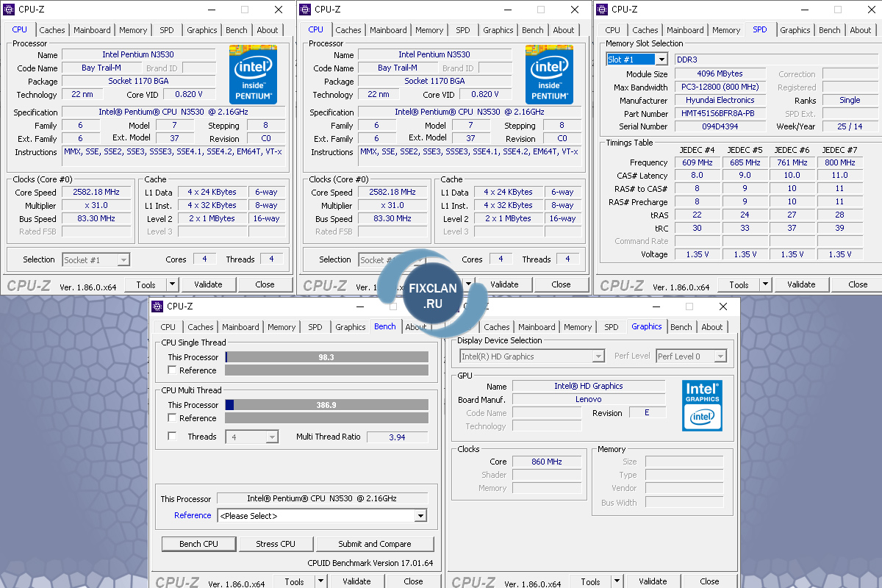Viewport: 882px width, 588px height.
Task: Click the Bench CPU button
Action: coord(199,544)
